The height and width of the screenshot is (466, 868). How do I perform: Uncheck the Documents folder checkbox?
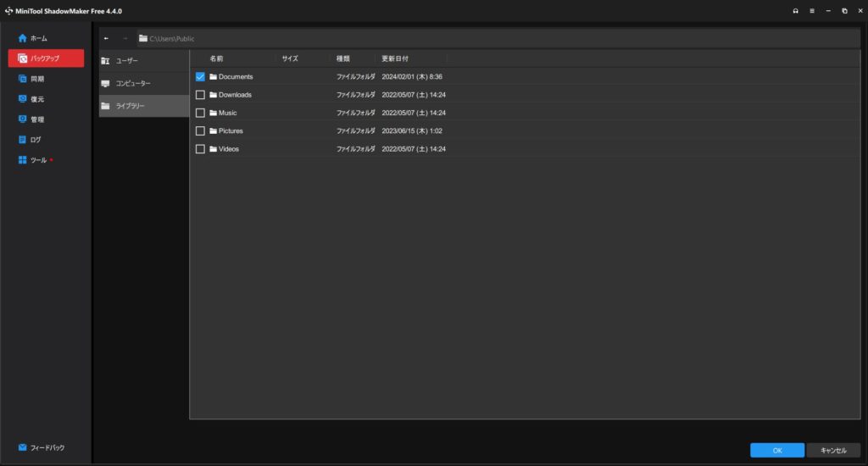point(200,76)
